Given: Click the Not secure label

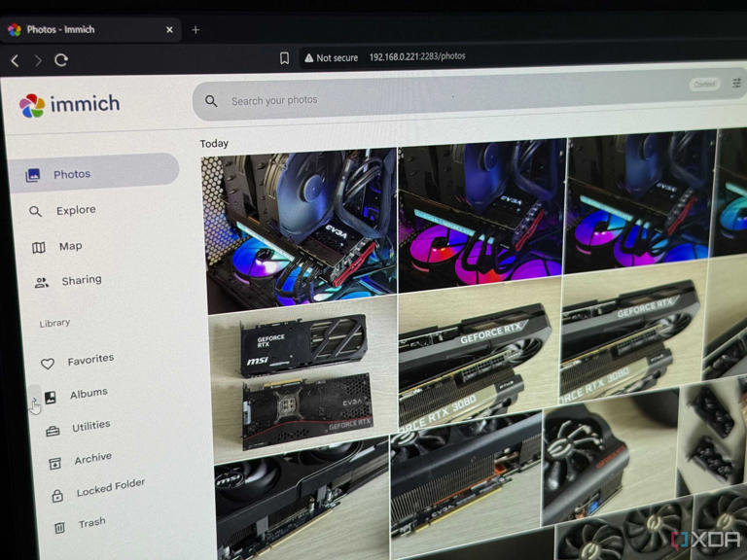Looking at the screenshot, I should [x=337, y=58].
